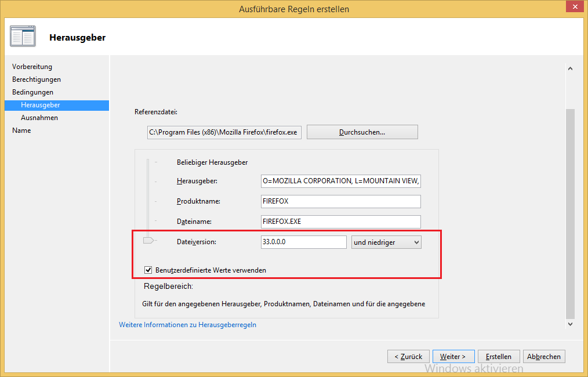Click the Herausgeber text field
Screen dimensions: 588x377
tap(341, 181)
